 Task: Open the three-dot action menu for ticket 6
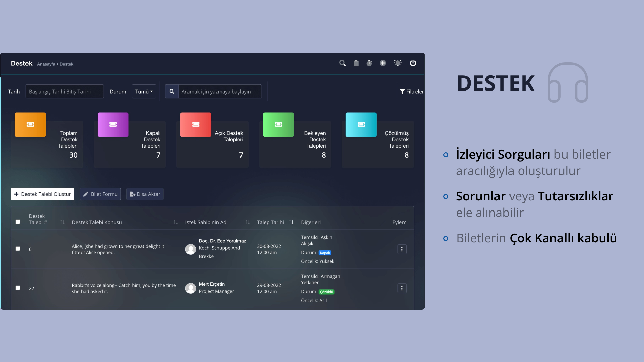click(x=402, y=249)
